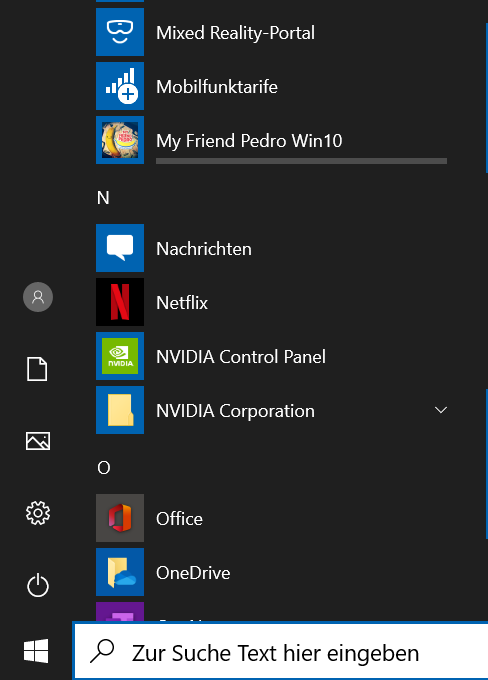Image resolution: width=488 pixels, height=680 pixels.
Task: Open the Mixed Reality-Portal app icon
Action: 120,32
